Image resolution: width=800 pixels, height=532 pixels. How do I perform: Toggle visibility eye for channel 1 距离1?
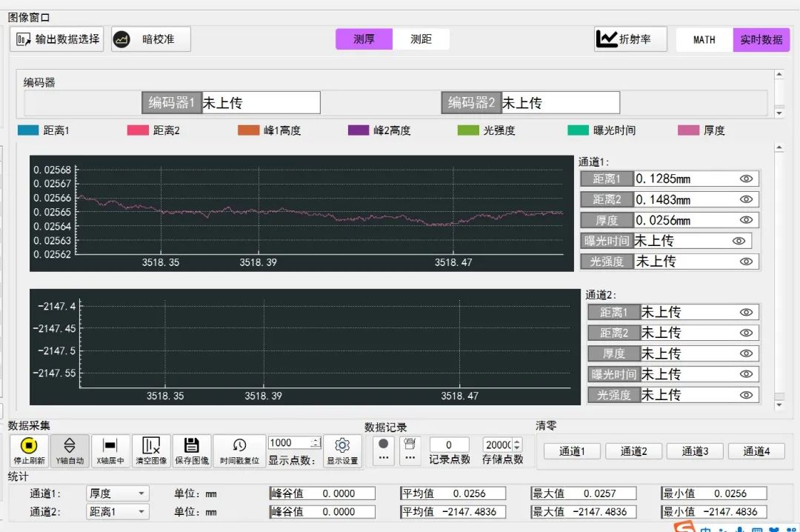tap(746, 179)
